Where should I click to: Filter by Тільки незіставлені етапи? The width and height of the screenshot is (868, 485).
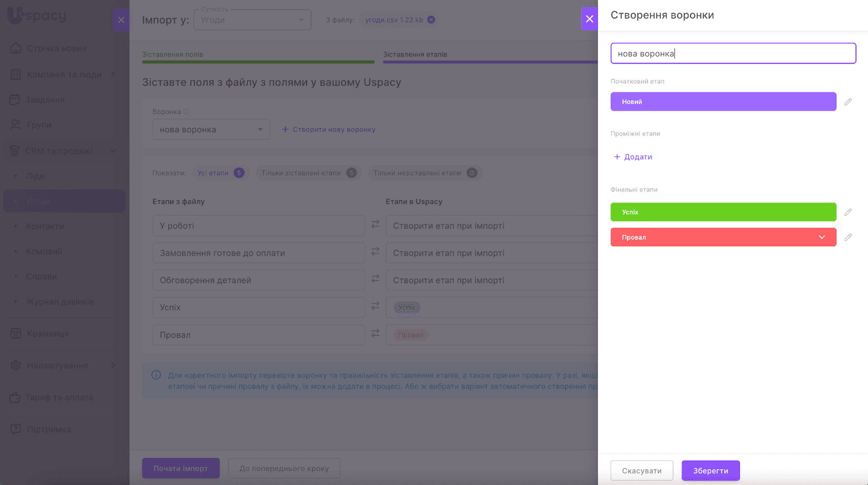tap(425, 173)
